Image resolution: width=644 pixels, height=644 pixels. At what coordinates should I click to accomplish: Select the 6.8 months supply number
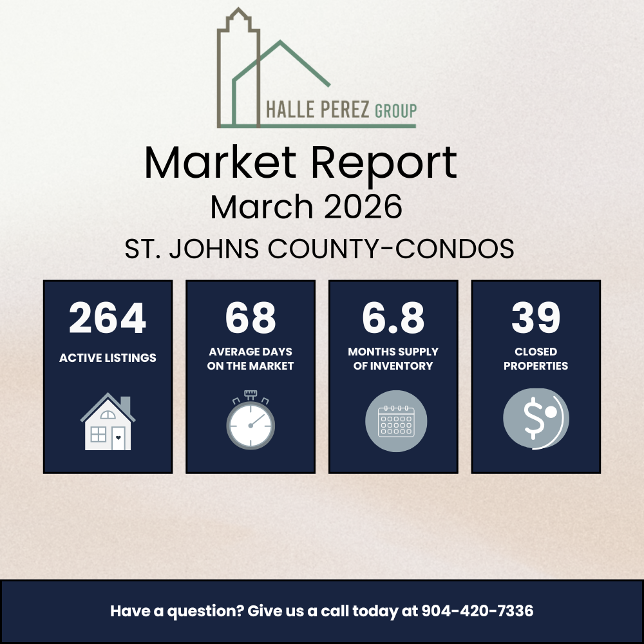393,318
